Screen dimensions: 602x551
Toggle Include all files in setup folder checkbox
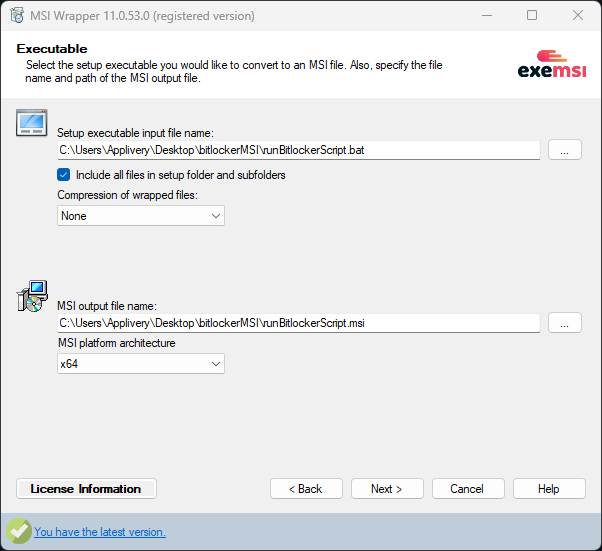pyautogui.click(x=64, y=175)
